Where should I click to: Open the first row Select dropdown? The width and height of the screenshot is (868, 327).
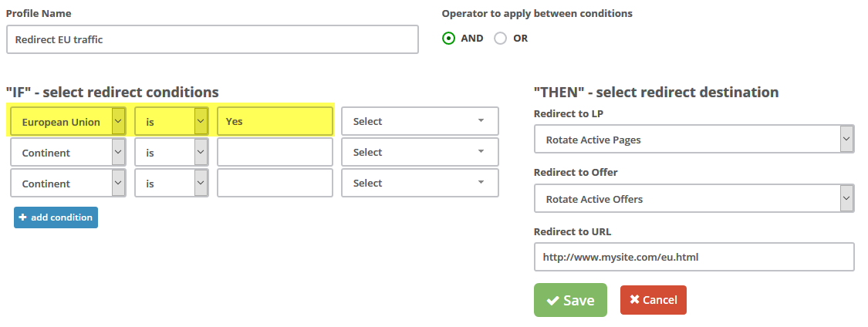420,121
